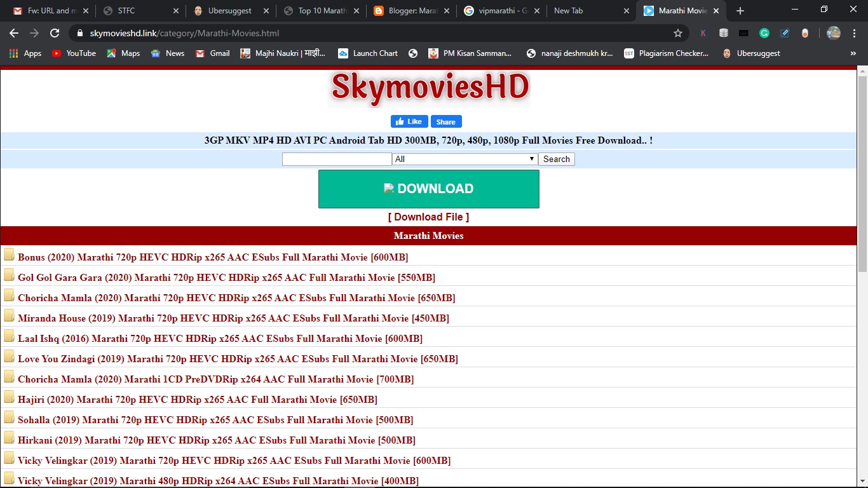Viewport: 868px width, 488px height.
Task: Open the Chrome three-dot menu
Action: point(854,33)
